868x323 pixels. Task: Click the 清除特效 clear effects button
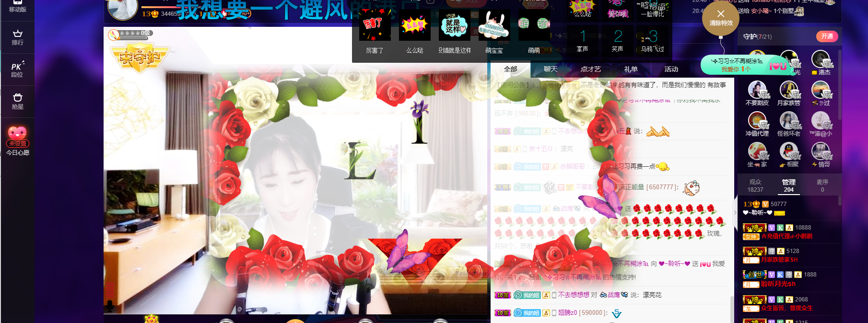pyautogui.click(x=721, y=18)
